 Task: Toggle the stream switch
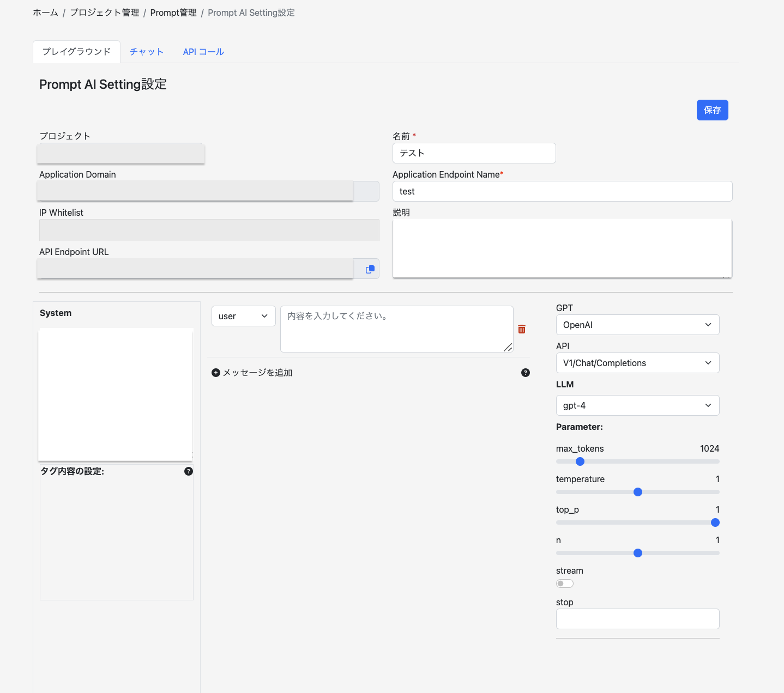click(564, 583)
